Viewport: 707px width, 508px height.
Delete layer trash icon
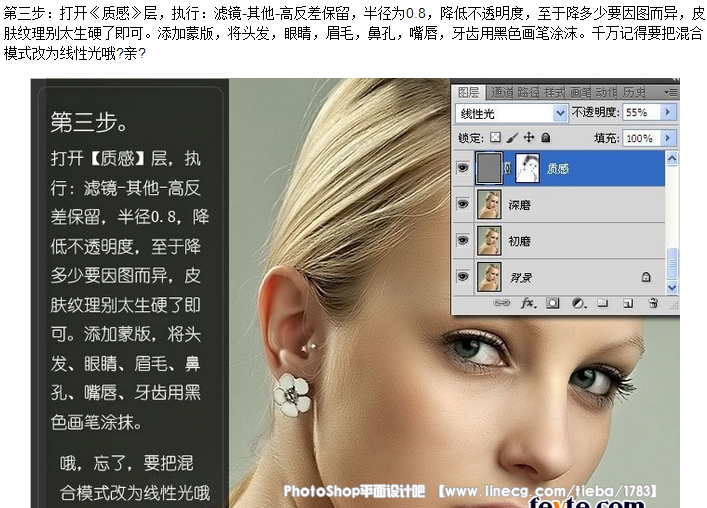[653, 302]
